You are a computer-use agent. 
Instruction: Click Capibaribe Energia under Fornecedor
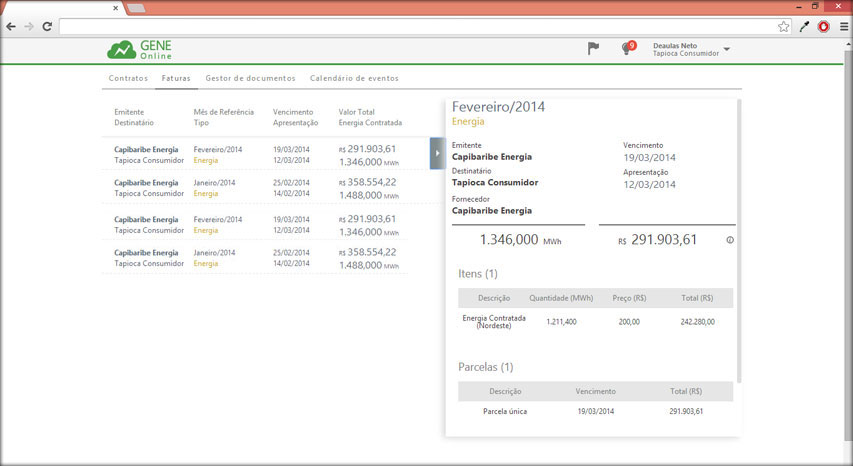(x=492, y=210)
